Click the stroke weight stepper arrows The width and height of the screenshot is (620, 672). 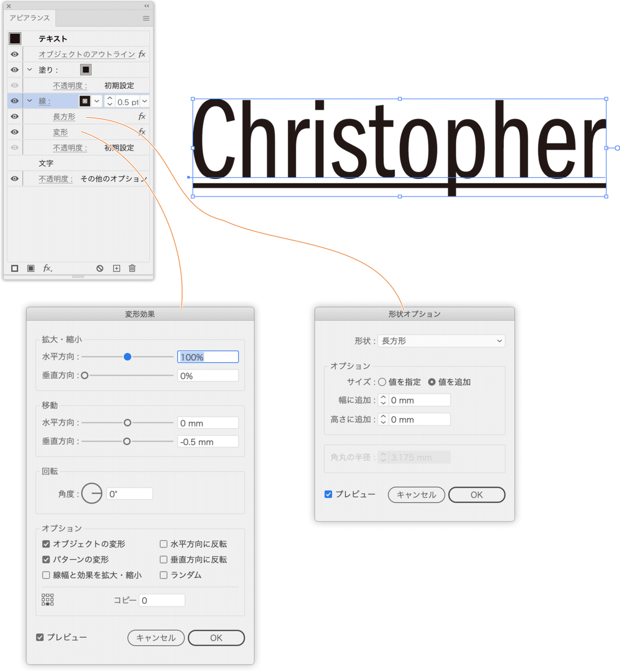110,101
